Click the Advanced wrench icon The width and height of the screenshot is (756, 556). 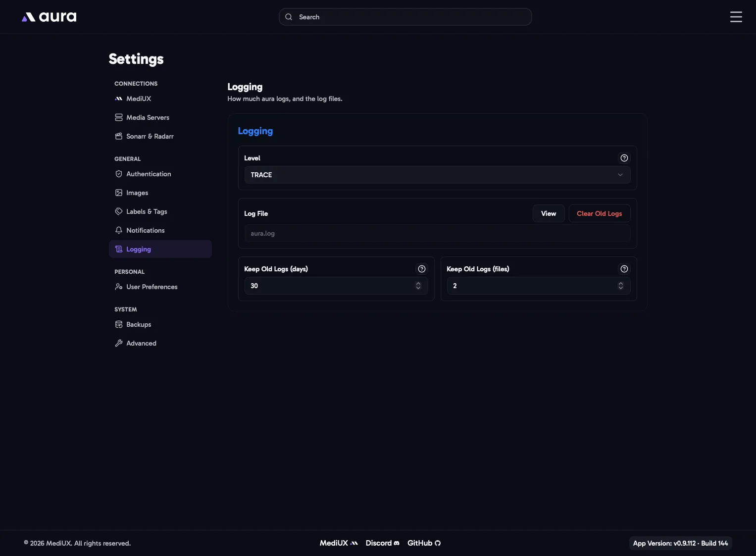119,343
